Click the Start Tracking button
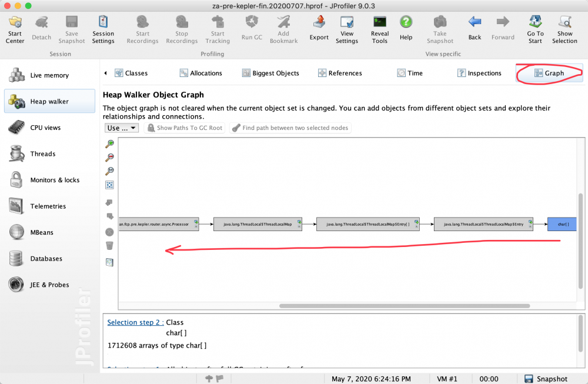This screenshot has width=588, height=384. point(218,29)
